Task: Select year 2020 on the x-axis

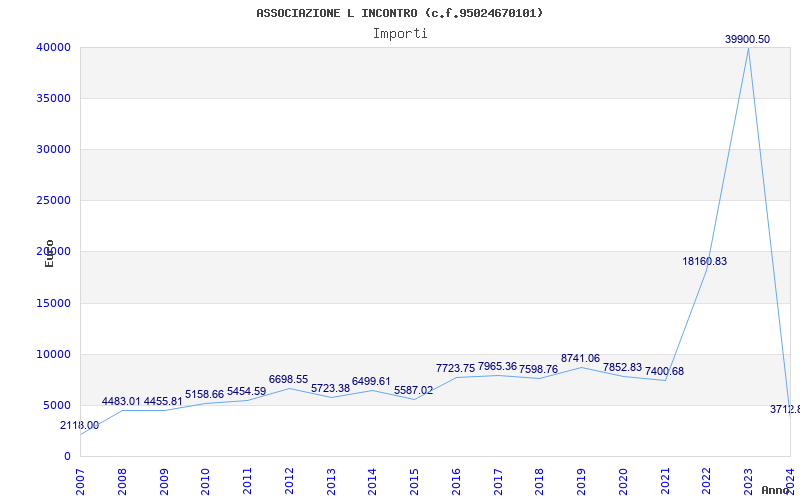Action: click(x=623, y=482)
